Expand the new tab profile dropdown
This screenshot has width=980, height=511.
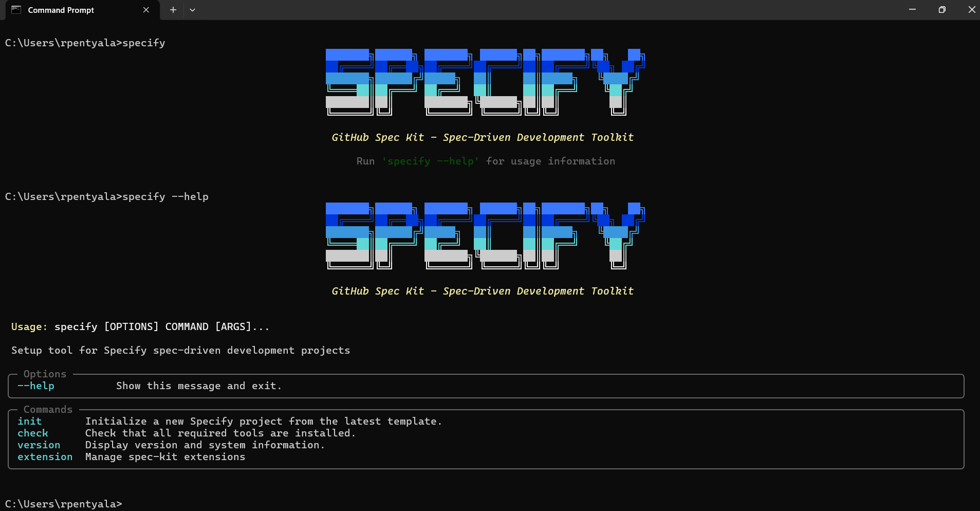192,10
